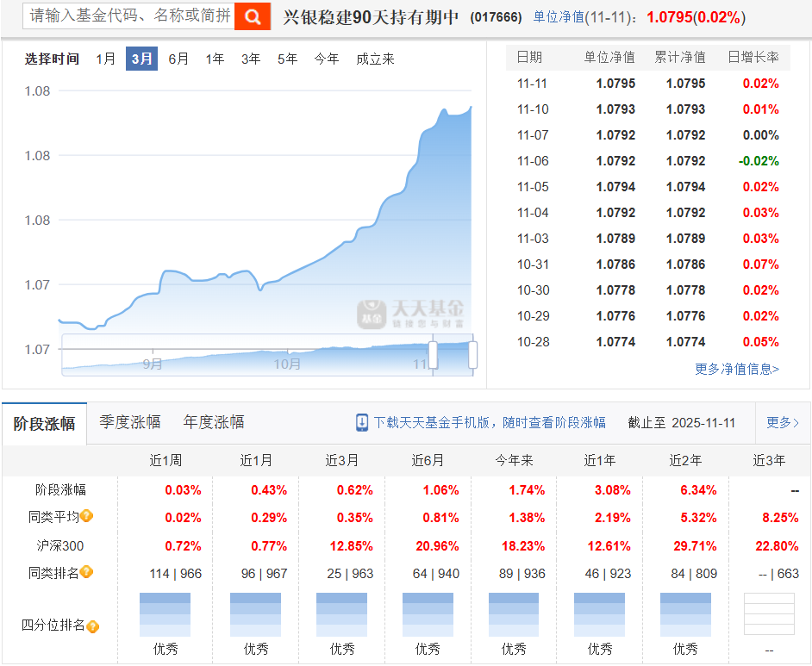Click the 同类平均 近3年 value 8.25%
Viewport: 812px width, 666px height.
(x=780, y=518)
